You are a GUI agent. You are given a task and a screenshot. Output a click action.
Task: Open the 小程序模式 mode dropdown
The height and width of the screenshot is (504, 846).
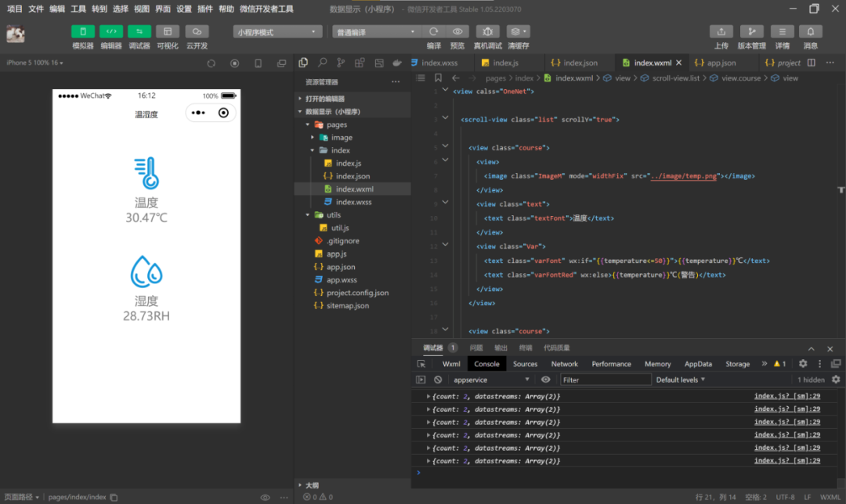(278, 32)
